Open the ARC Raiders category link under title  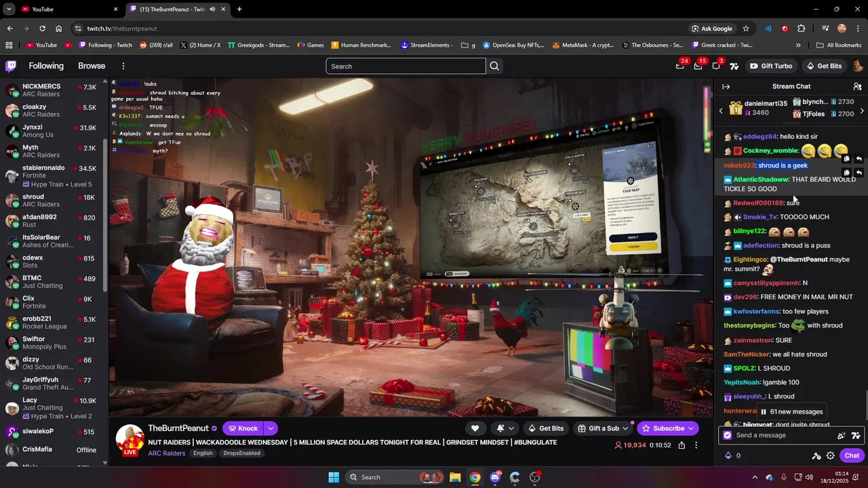[167, 453]
